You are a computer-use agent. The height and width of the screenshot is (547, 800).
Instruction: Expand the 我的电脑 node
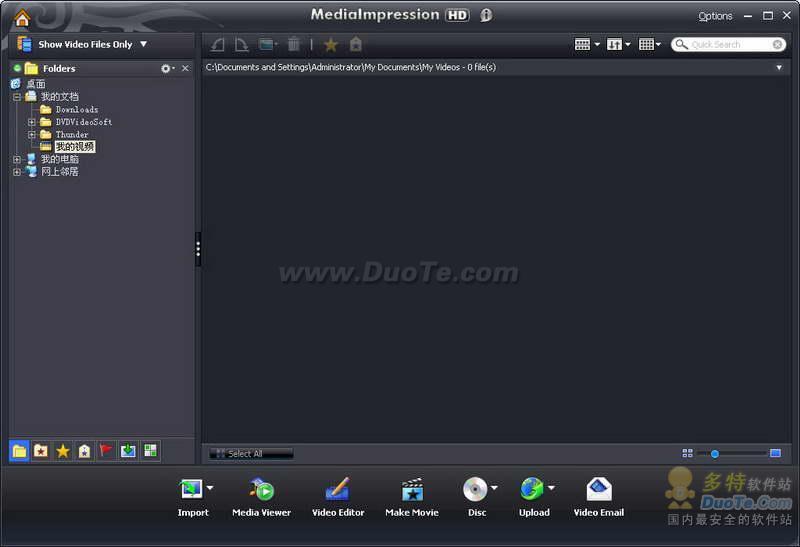coord(17,159)
